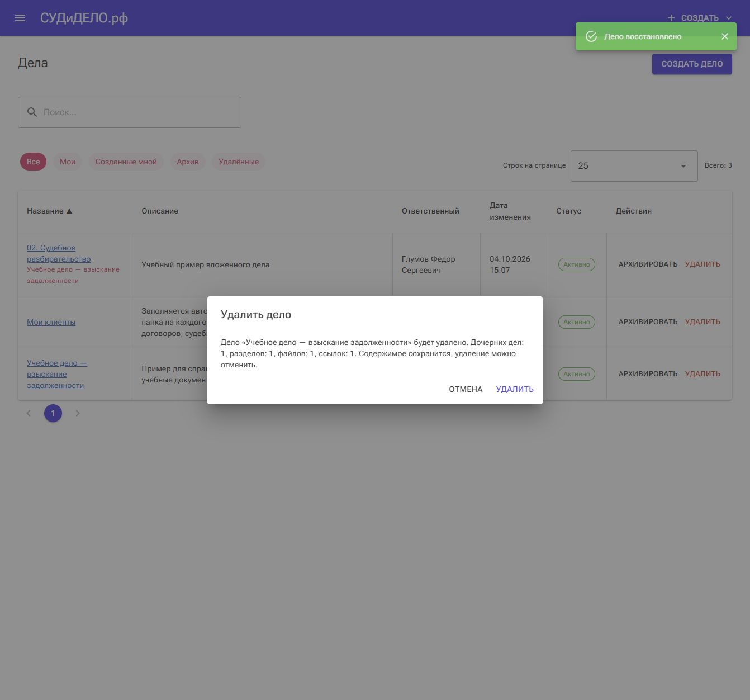Open '02. Судебное разбирательство' case link
Viewport: 750px width, 700px height.
click(59, 253)
